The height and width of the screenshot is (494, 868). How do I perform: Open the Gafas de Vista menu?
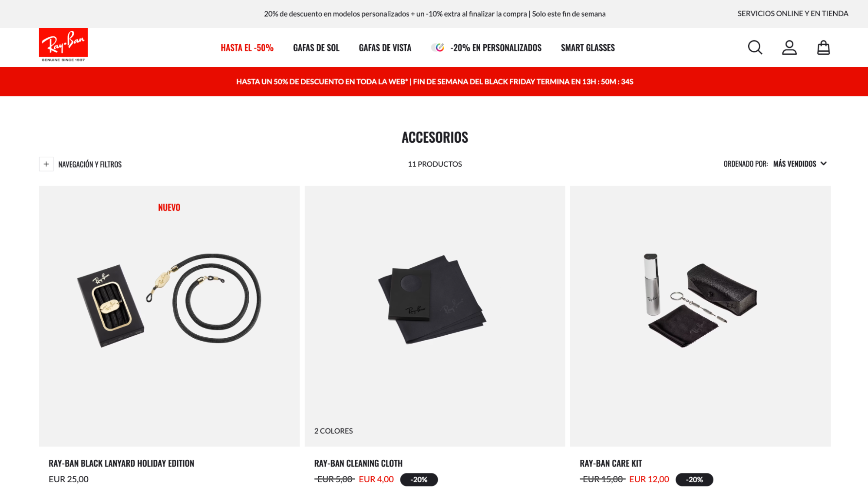385,48
